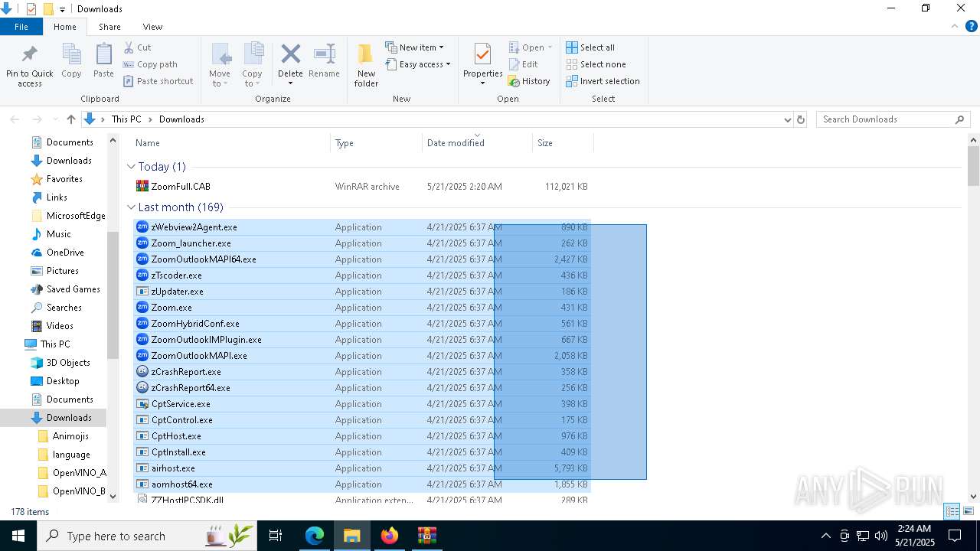
Task: Click the History command
Action: coord(529,81)
